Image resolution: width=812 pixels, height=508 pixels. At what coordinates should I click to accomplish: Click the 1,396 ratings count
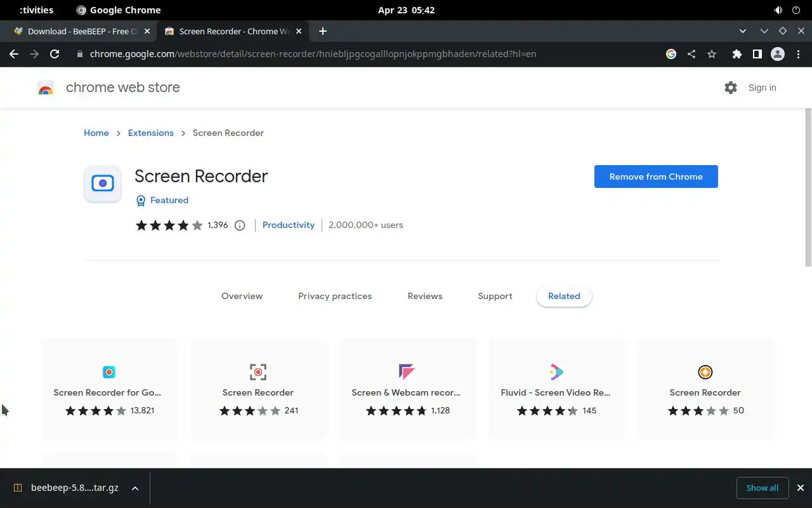[218, 225]
